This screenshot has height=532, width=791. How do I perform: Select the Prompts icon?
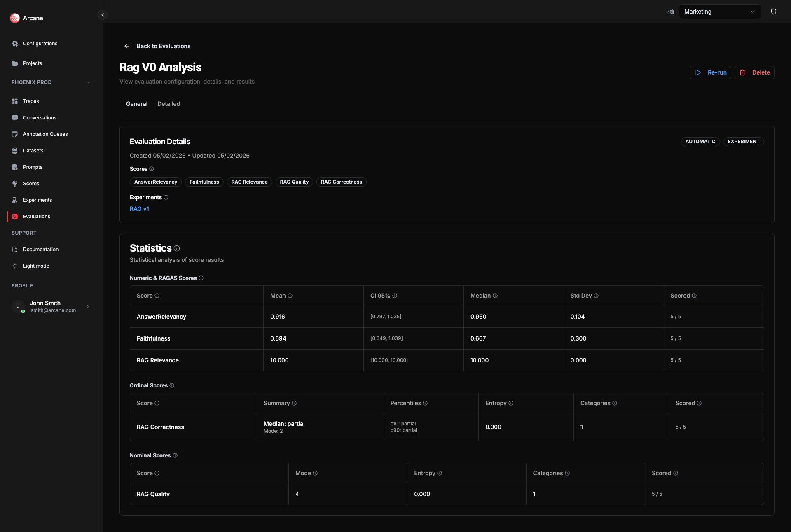click(x=15, y=167)
